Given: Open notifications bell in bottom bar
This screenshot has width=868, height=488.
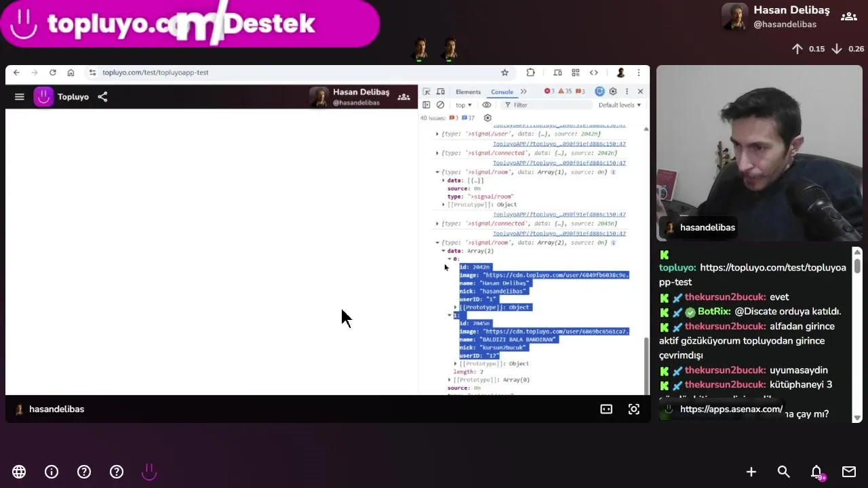Looking at the screenshot, I should [817, 472].
